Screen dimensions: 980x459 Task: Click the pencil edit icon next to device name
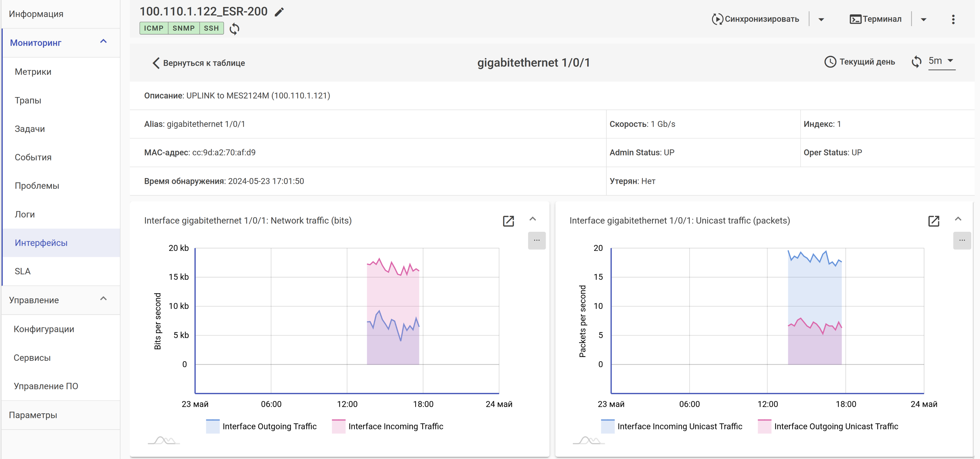tap(279, 12)
